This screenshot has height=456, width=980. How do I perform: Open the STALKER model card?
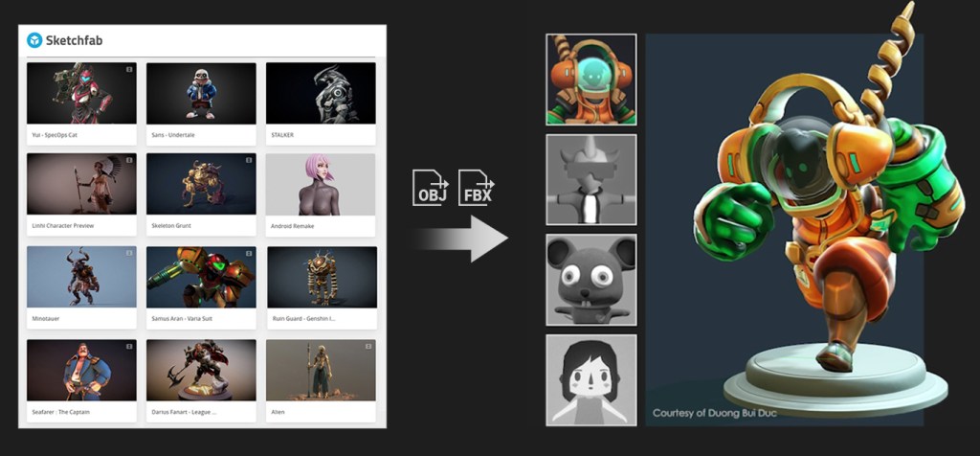(x=321, y=103)
